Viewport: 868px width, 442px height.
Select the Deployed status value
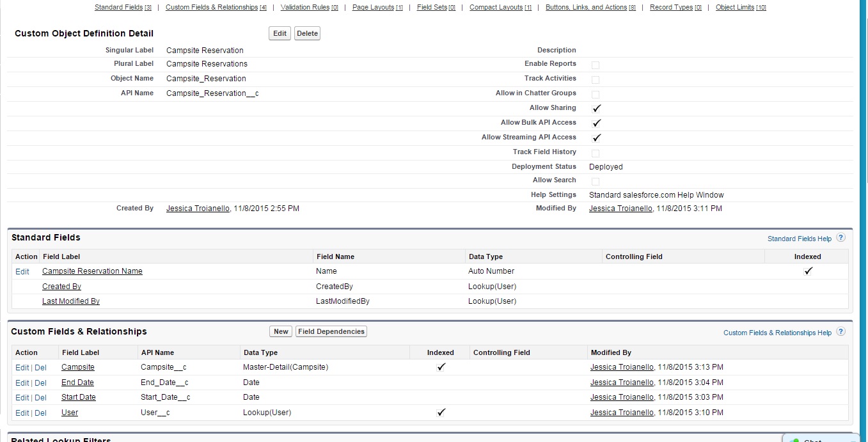click(x=606, y=167)
